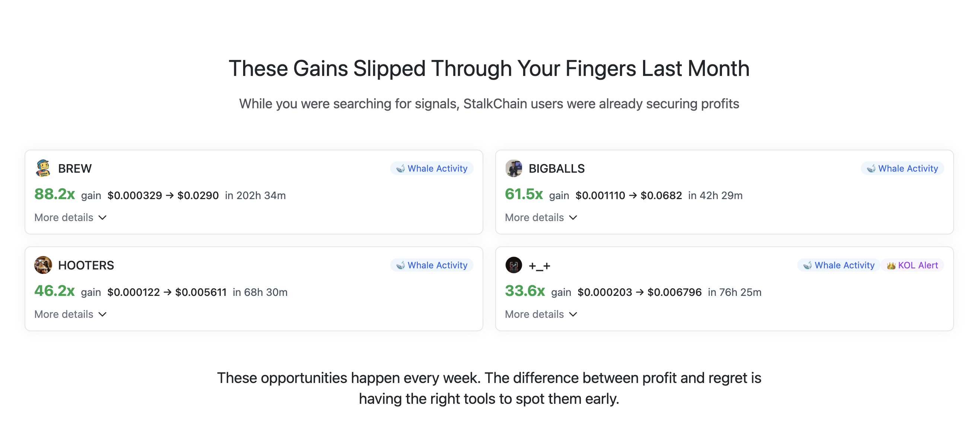Viewport: 980px width, 428px height.
Task: Click the 33.6x gain figure
Action: pos(525,291)
